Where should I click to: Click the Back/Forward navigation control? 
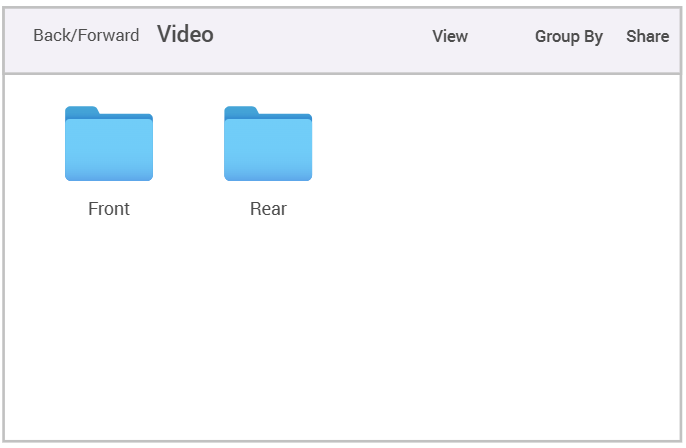pos(86,36)
